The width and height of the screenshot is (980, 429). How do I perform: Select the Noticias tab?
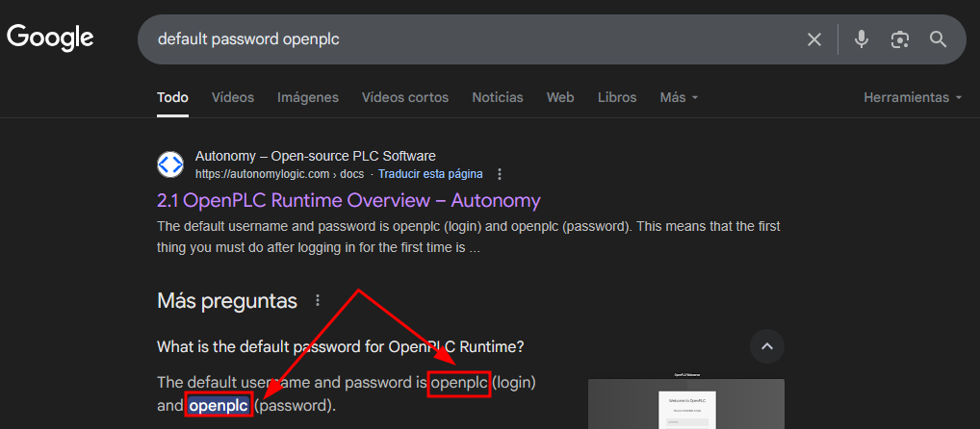coord(498,97)
